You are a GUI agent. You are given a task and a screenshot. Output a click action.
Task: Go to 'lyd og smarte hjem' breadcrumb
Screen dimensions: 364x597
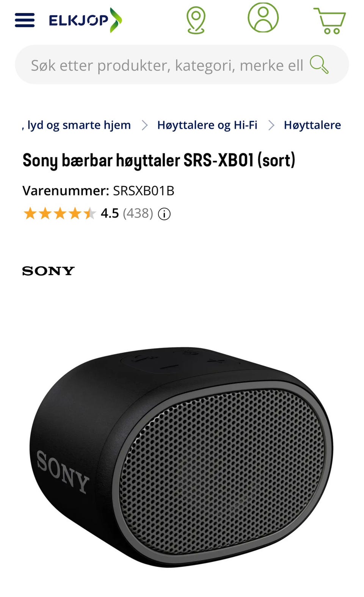coord(76,125)
